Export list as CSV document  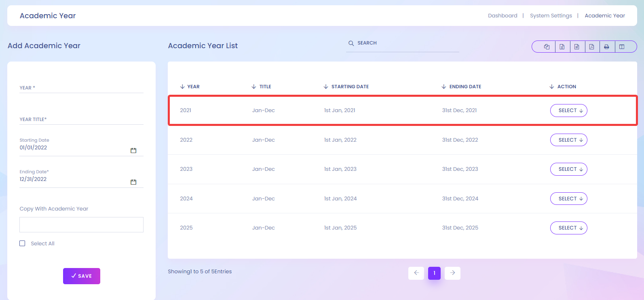577,47
